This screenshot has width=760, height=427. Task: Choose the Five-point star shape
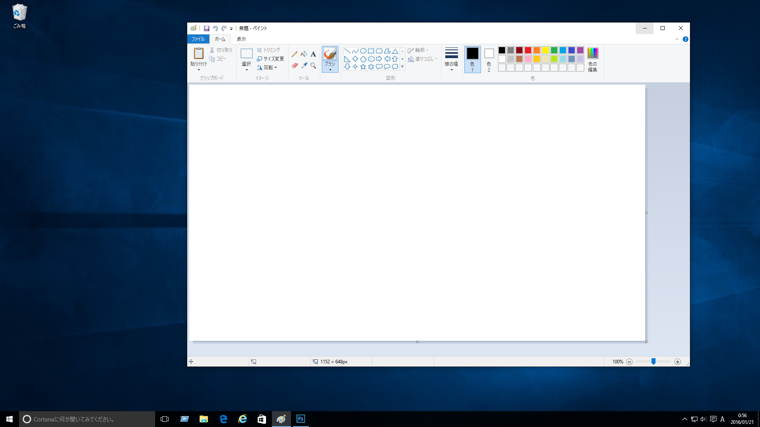tap(364, 67)
